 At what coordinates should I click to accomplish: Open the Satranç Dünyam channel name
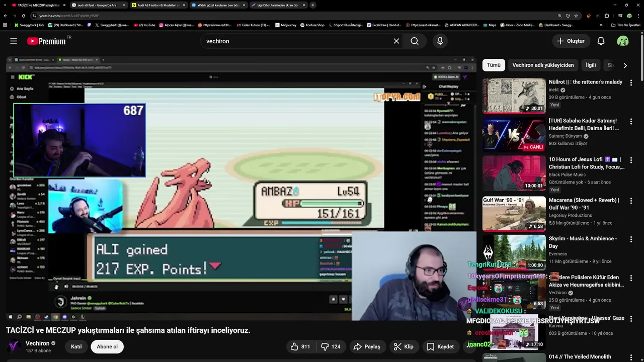pos(565,136)
